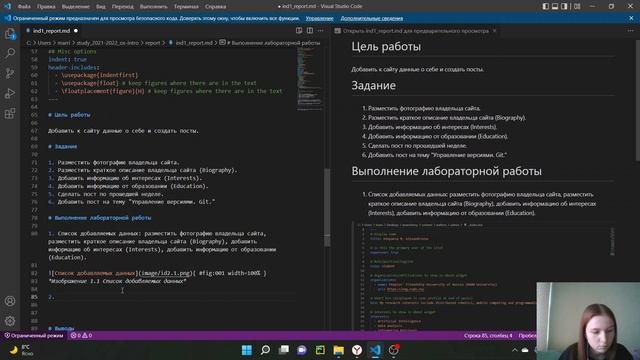640x360 pixels.
Task: Open the Переход menu
Action: 123,7
